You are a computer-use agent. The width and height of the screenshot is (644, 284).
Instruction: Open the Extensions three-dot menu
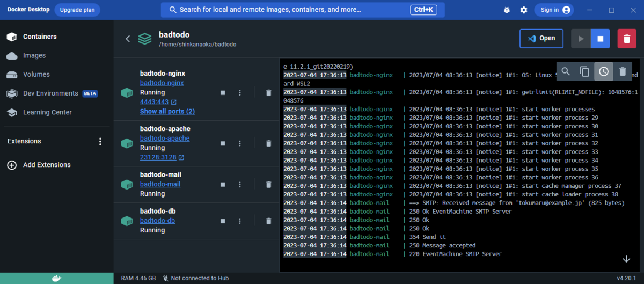click(100, 141)
